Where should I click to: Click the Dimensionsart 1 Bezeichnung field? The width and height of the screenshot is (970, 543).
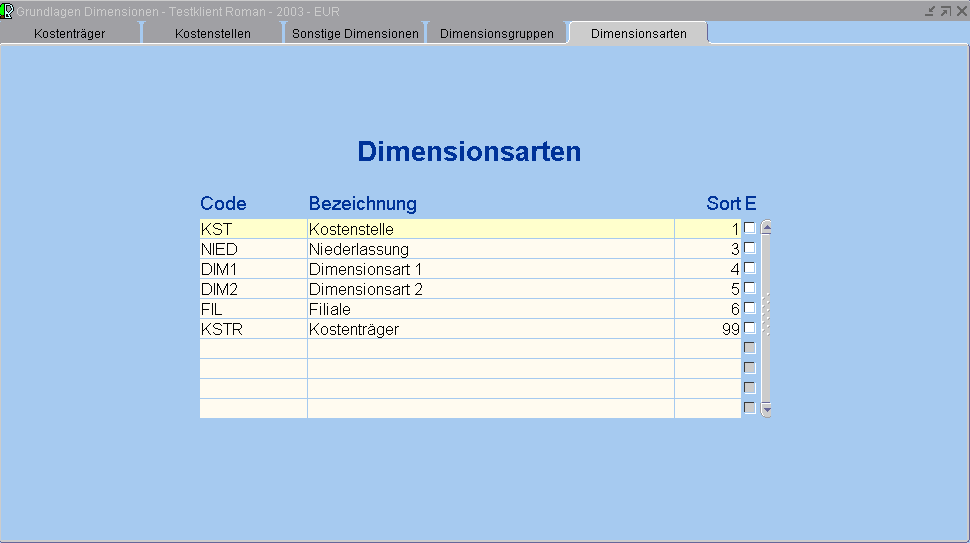490,269
